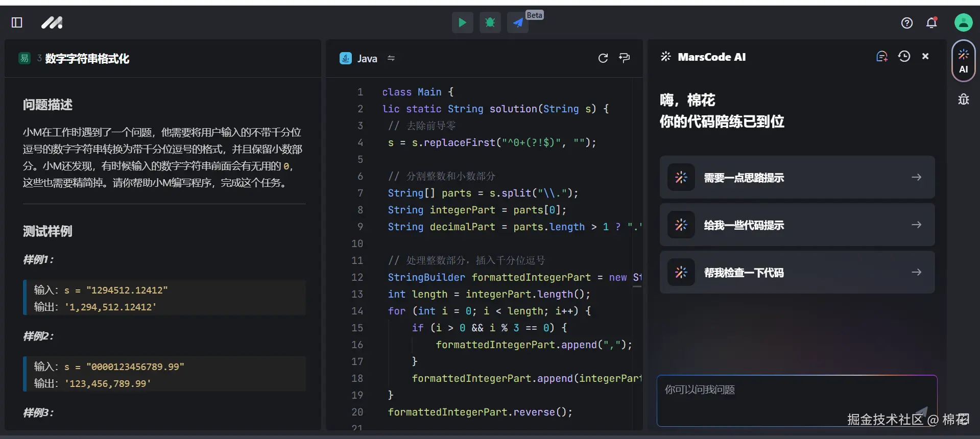Select '需要一点思路提示' suggestion
Viewport: 980px width, 439px height.
[797, 177]
